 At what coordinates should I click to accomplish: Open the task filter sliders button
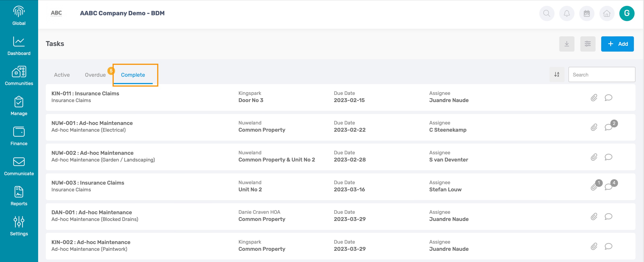[587, 44]
